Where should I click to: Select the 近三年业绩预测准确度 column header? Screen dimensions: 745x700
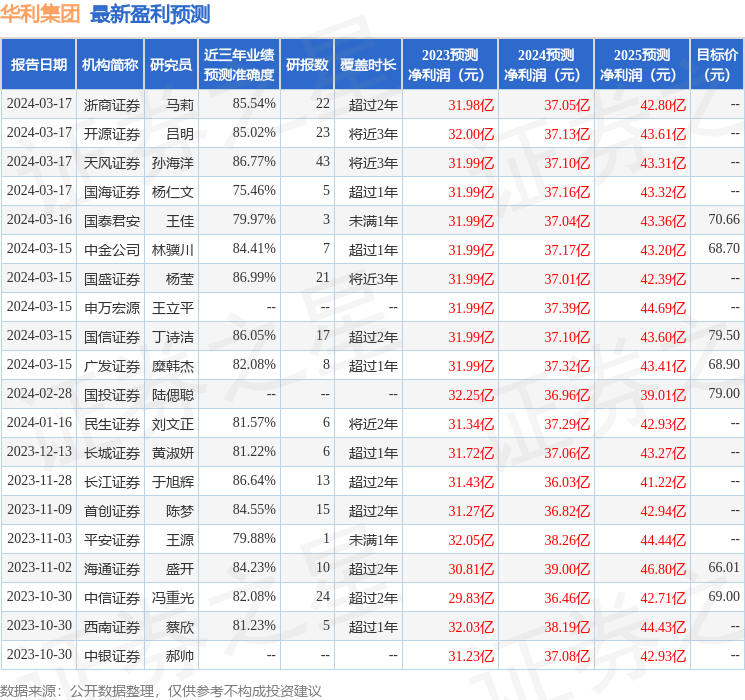tap(238, 65)
